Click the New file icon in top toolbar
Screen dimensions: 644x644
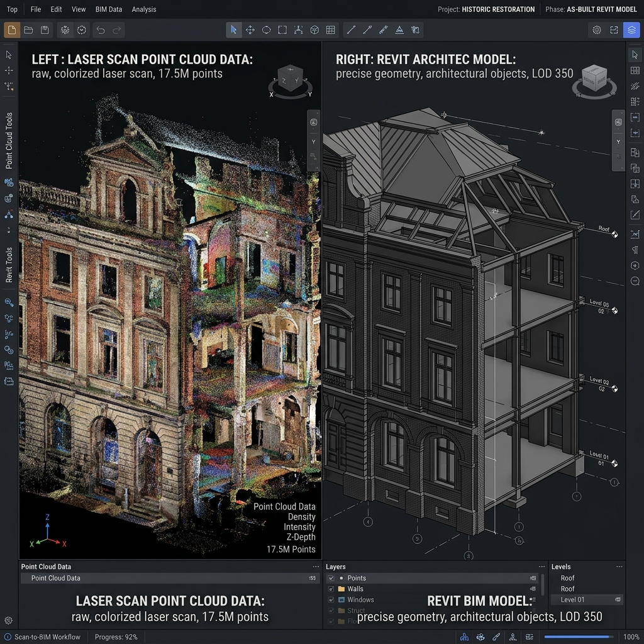click(12, 30)
